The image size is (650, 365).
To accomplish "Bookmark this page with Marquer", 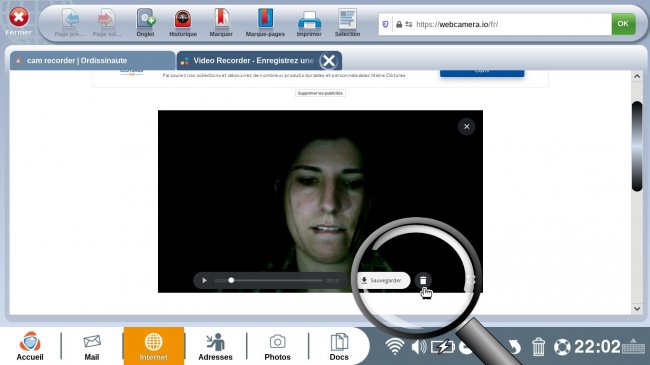I will (221, 23).
